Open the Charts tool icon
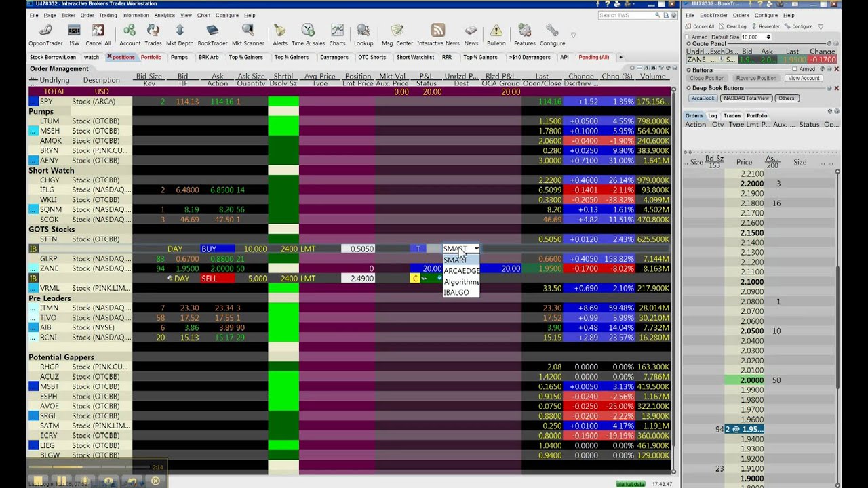 click(x=337, y=35)
